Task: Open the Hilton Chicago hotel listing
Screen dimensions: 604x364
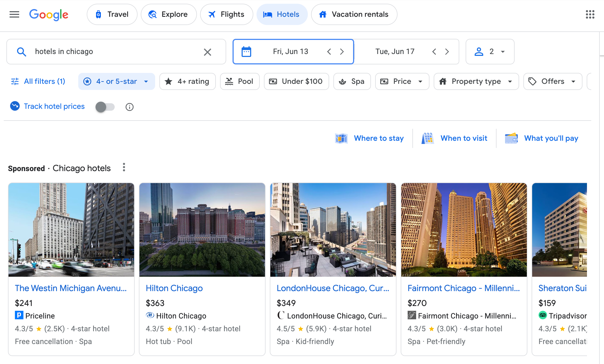Action: coord(174,288)
